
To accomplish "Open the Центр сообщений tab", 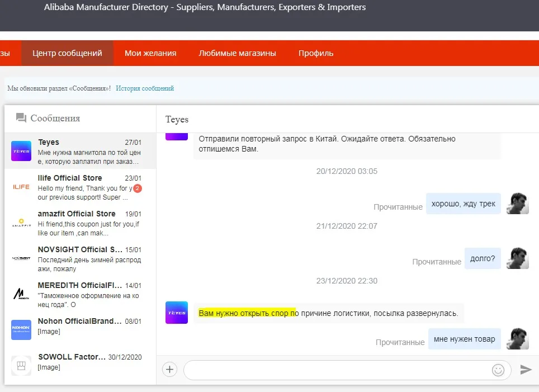I will click(67, 53).
